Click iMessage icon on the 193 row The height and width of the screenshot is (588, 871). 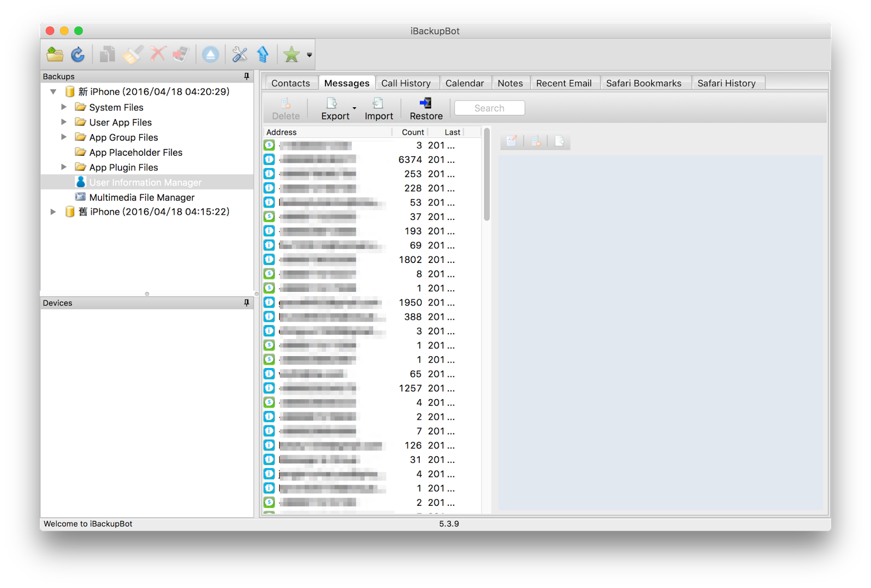pyautogui.click(x=269, y=231)
